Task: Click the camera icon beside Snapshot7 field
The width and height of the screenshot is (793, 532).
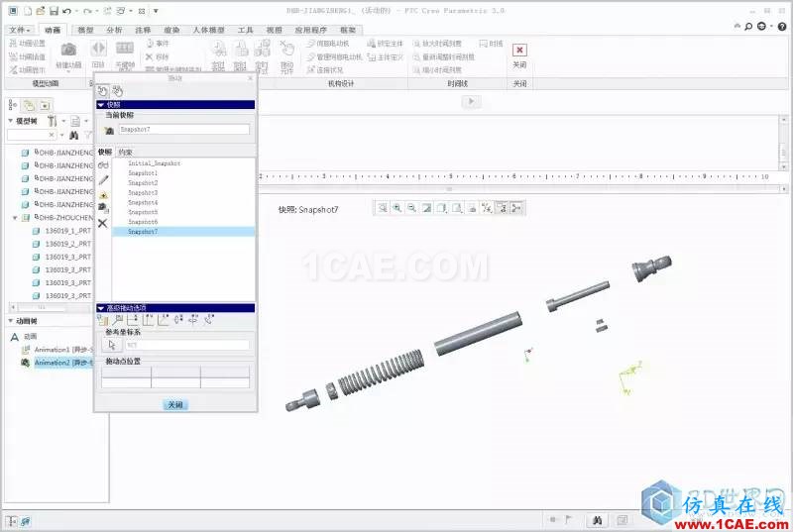Action: [x=109, y=131]
